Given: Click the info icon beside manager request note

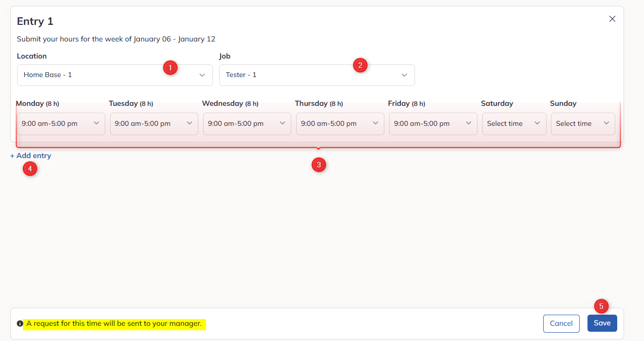Looking at the screenshot, I should [20, 323].
